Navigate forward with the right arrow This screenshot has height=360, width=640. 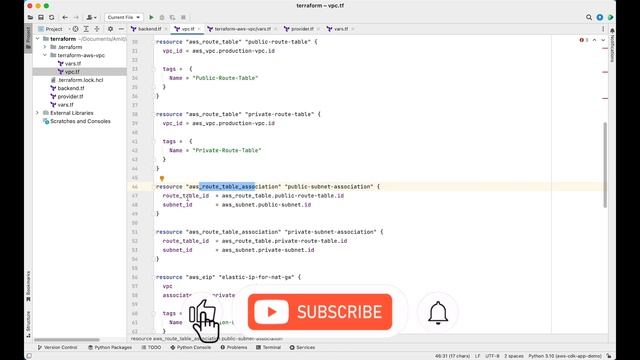(76, 18)
